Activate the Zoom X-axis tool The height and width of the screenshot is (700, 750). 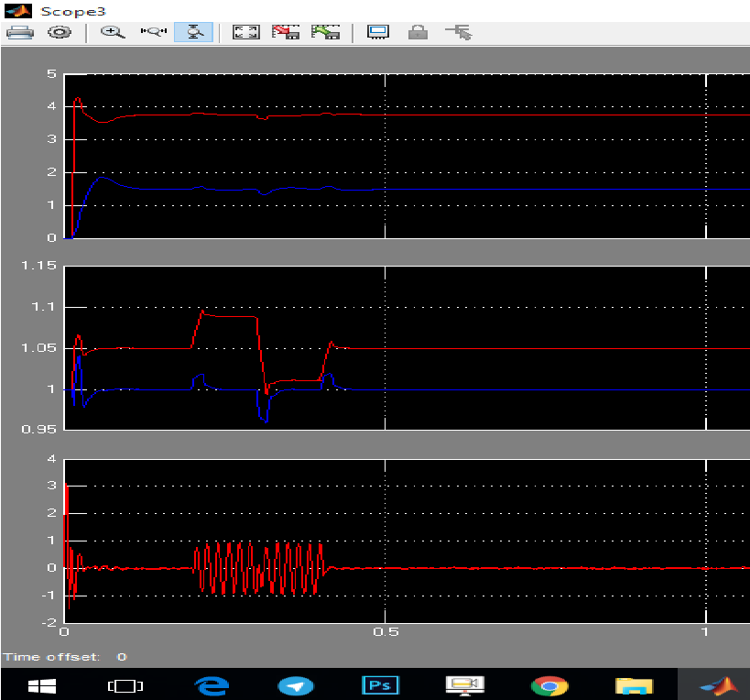[x=153, y=32]
